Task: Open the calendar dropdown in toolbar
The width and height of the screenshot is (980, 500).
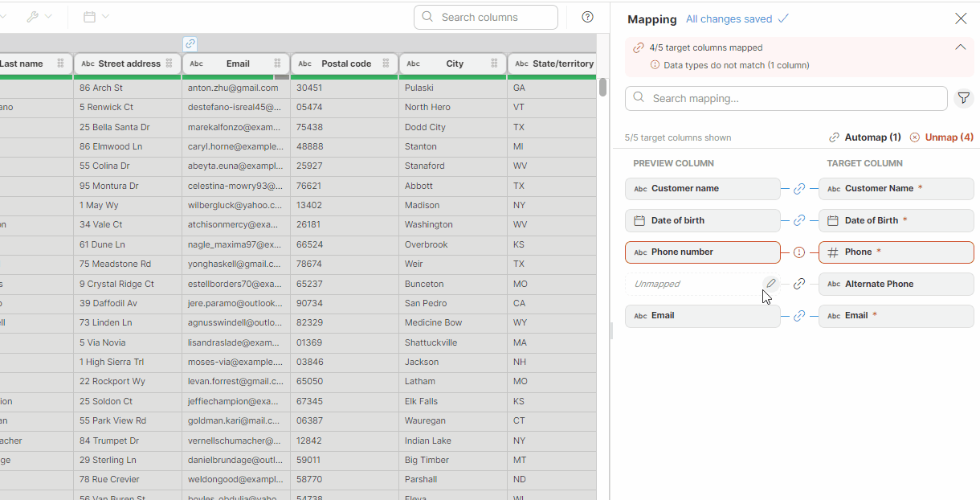Action: point(96,17)
